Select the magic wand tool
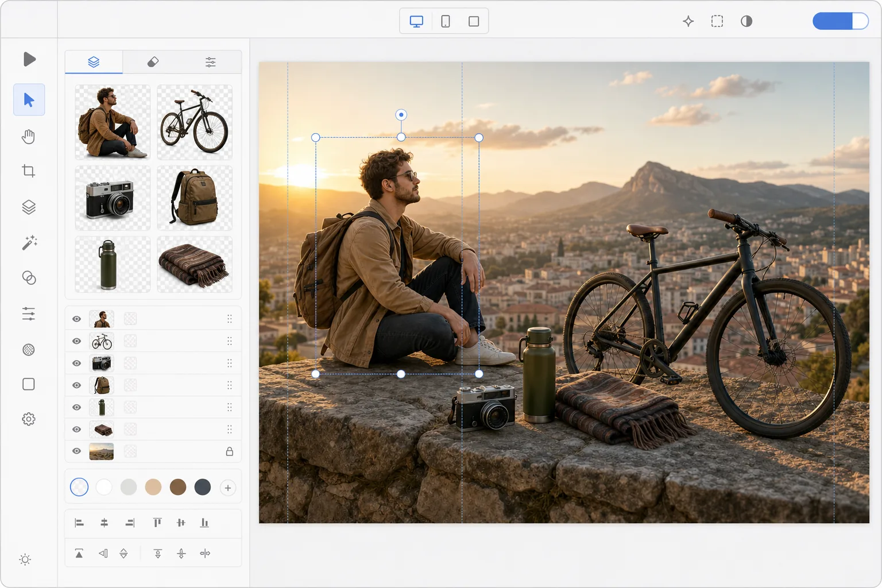882x588 pixels. tap(29, 242)
